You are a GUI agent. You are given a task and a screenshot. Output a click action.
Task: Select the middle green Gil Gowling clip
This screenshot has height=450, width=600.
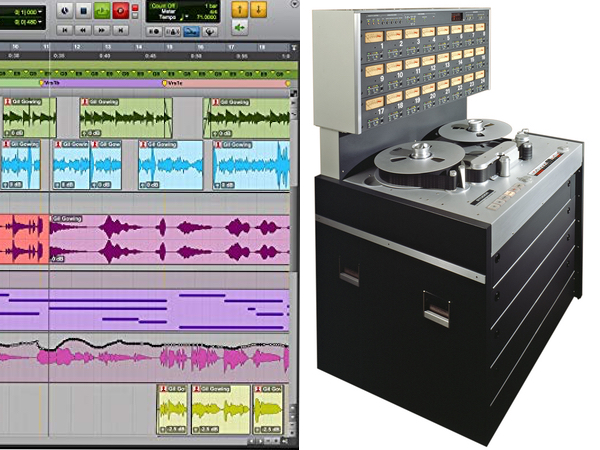pos(126,118)
